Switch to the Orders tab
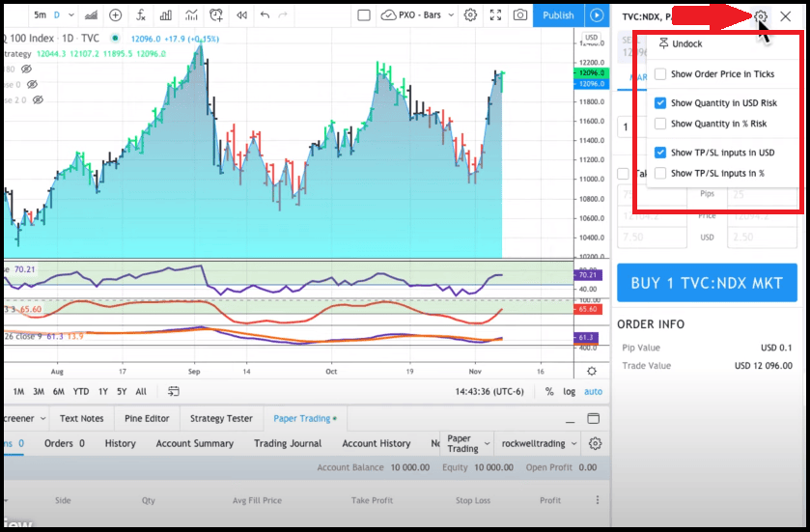Image resolution: width=810 pixels, height=532 pixels. tap(64, 443)
